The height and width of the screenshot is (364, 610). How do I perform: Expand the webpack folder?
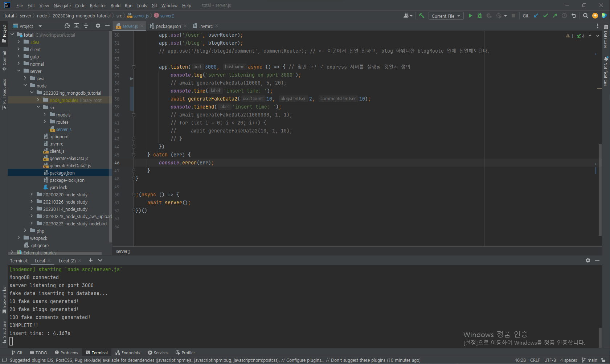pos(19,238)
